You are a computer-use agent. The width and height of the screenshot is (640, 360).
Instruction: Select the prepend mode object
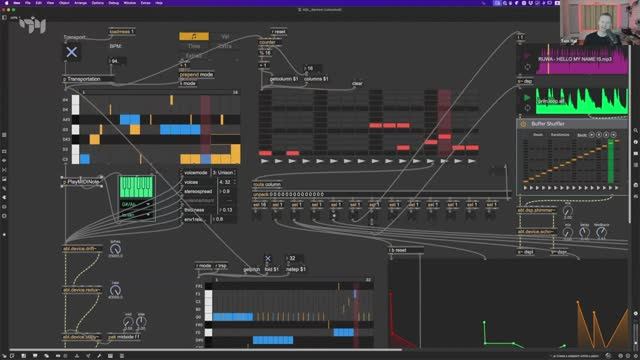pos(197,75)
